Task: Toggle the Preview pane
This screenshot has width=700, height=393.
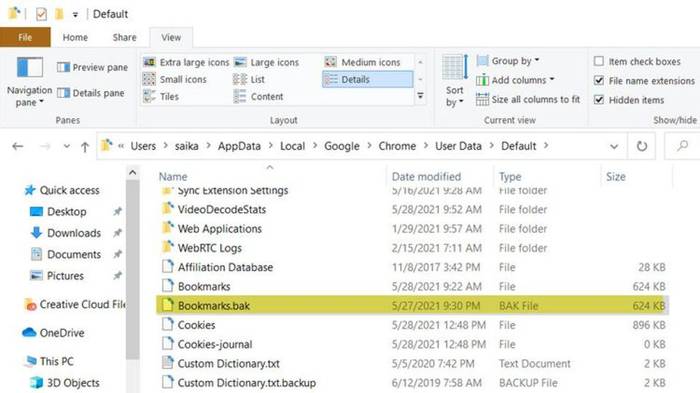Action: coord(92,67)
